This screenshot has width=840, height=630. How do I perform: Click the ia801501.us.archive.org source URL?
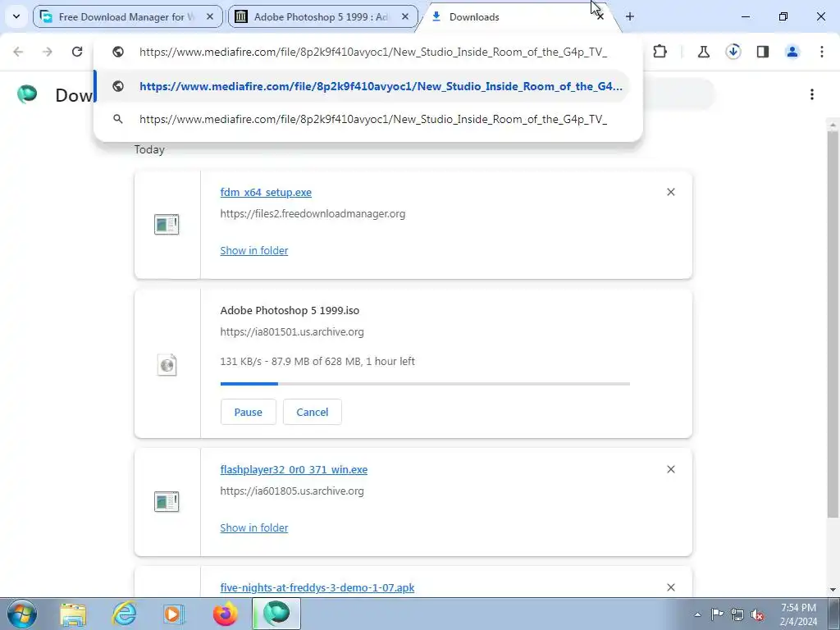tap(292, 331)
